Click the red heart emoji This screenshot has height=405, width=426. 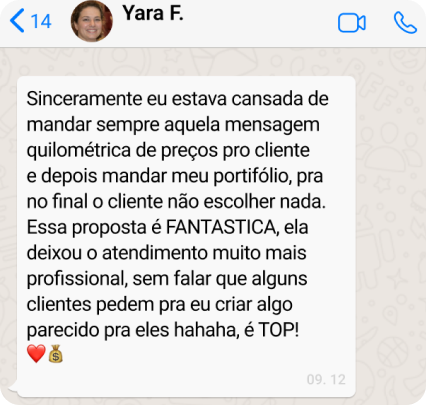pyautogui.click(x=36, y=354)
